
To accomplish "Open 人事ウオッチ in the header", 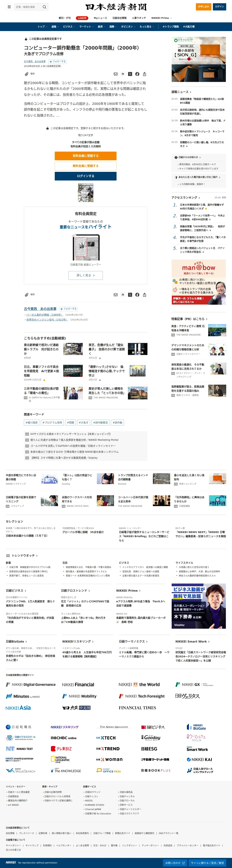I will tap(139, 18).
